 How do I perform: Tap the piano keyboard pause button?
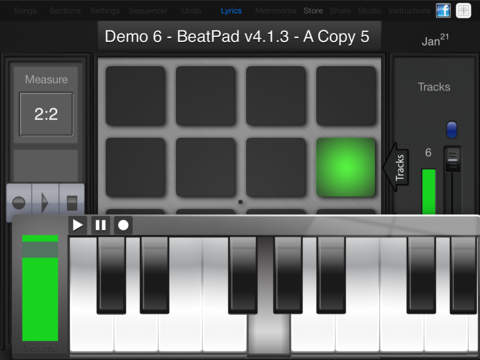(100, 225)
